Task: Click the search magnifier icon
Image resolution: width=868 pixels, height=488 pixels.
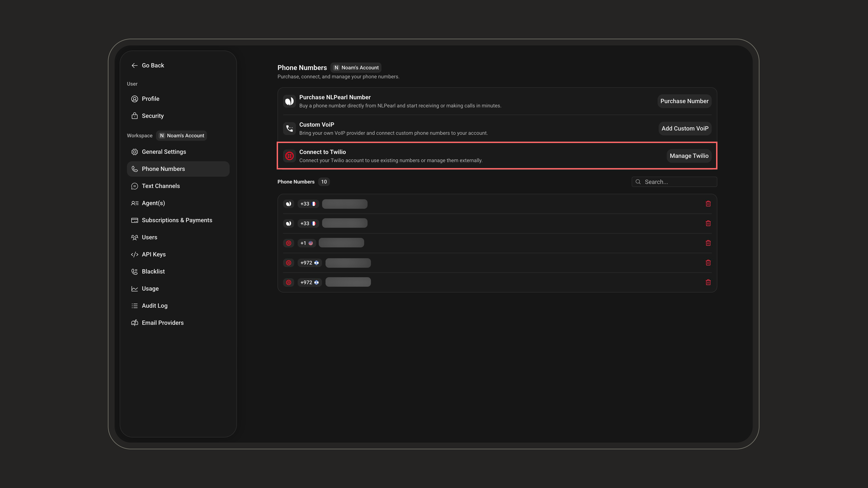Action: pos(638,182)
